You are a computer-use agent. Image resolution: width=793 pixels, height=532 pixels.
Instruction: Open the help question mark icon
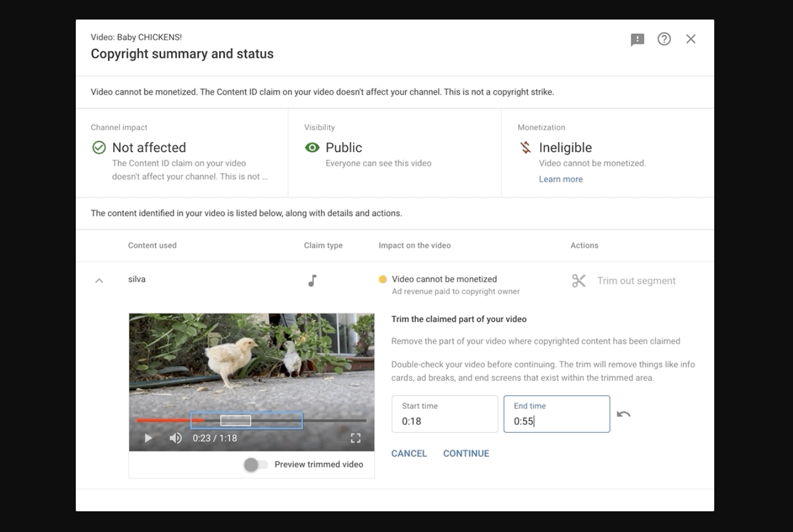664,39
